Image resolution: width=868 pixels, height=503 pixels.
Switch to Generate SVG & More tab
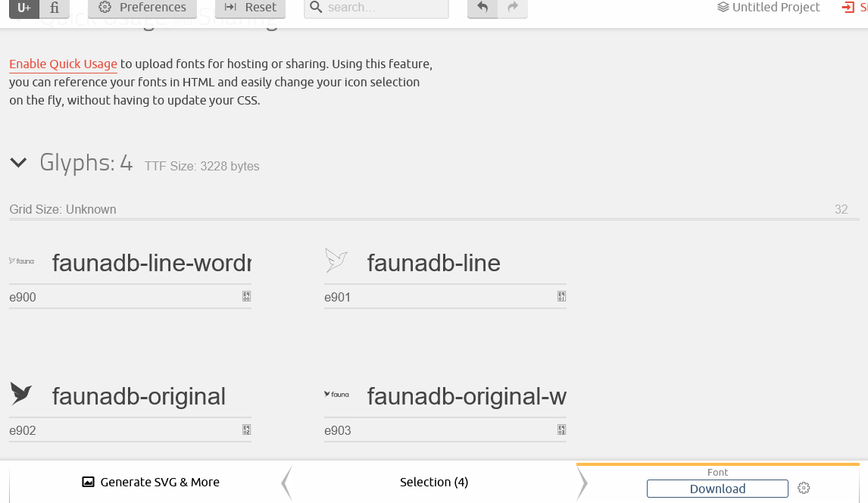151,482
